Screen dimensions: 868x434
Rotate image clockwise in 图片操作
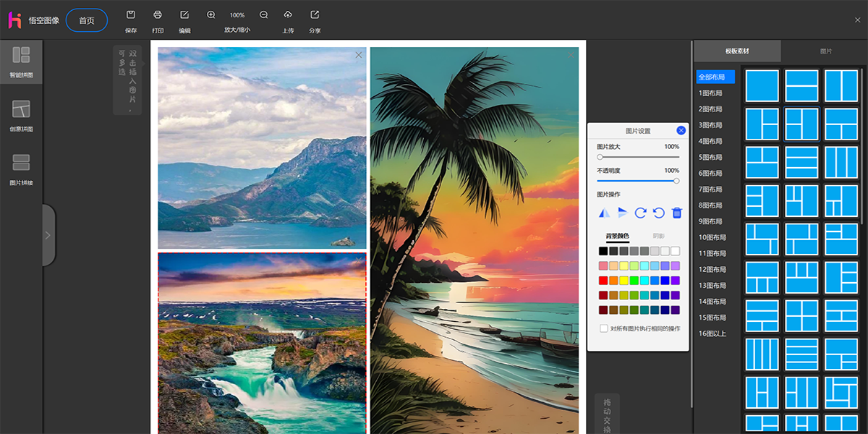640,213
